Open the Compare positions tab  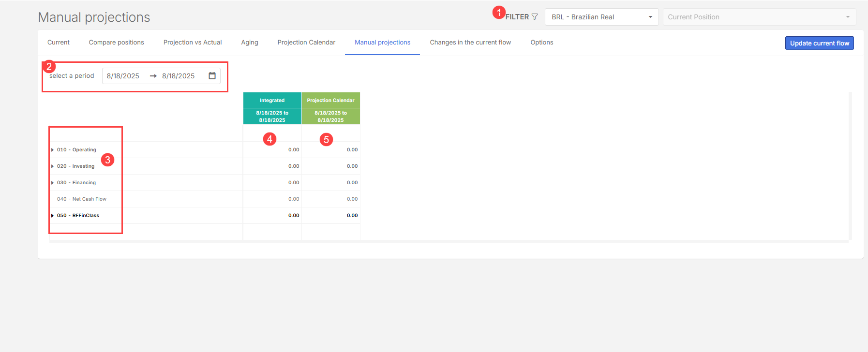(116, 43)
